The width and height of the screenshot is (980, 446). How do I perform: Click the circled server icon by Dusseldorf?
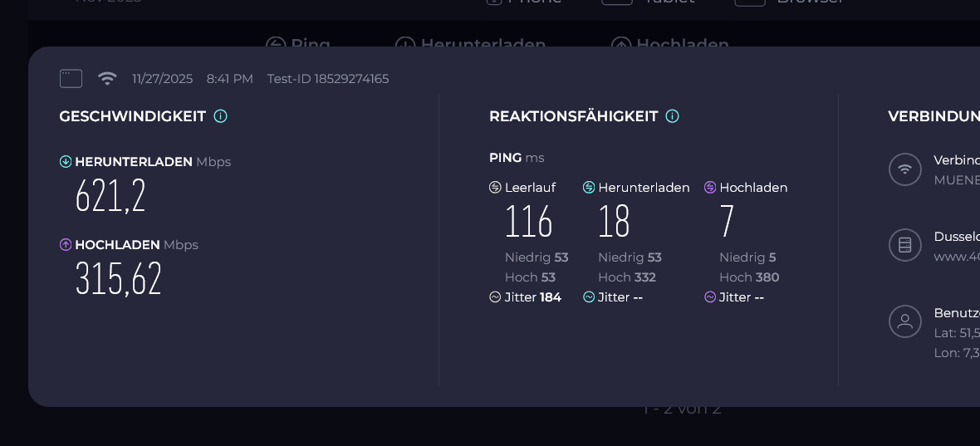click(x=905, y=245)
